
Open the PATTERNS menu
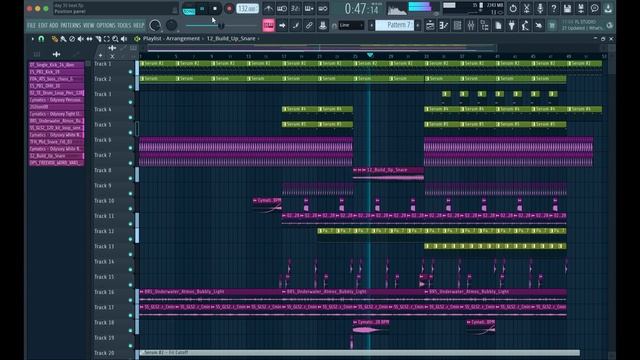[71, 25]
